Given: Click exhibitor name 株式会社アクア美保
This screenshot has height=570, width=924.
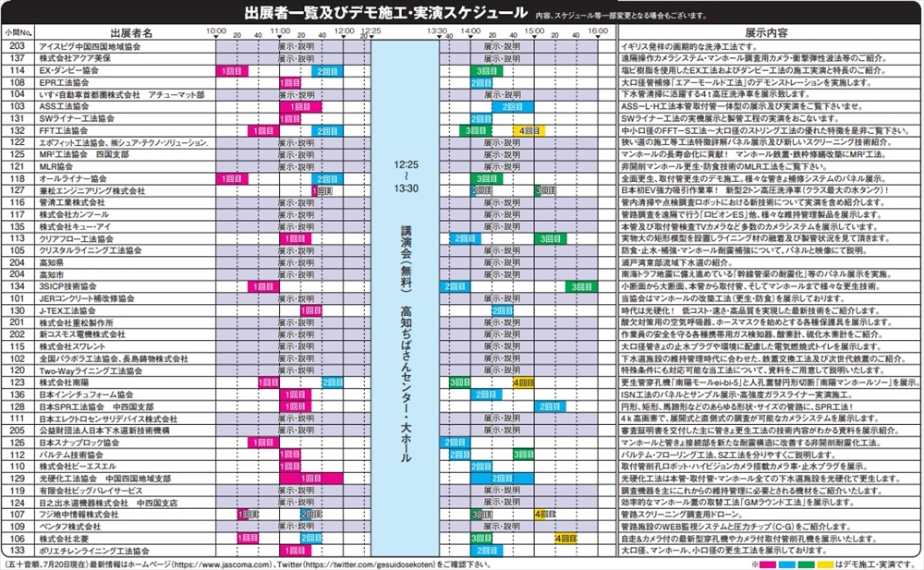Looking at the screenshot, I should tap(75, 58).
